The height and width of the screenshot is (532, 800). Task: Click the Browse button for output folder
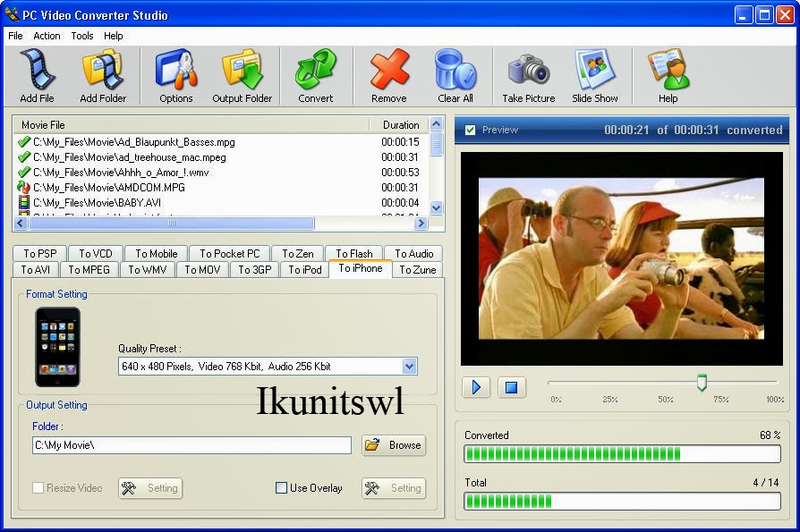pos(393,445)
